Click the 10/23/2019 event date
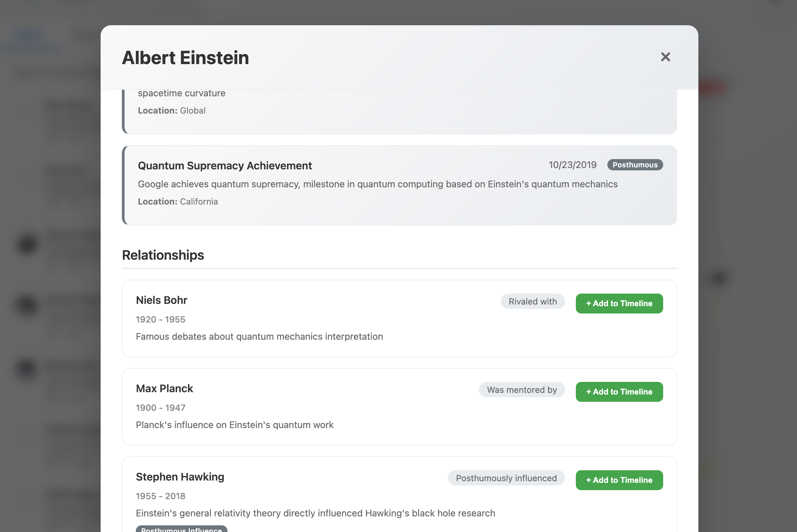This screenshot has width=797, height=532. pos(572,165)
